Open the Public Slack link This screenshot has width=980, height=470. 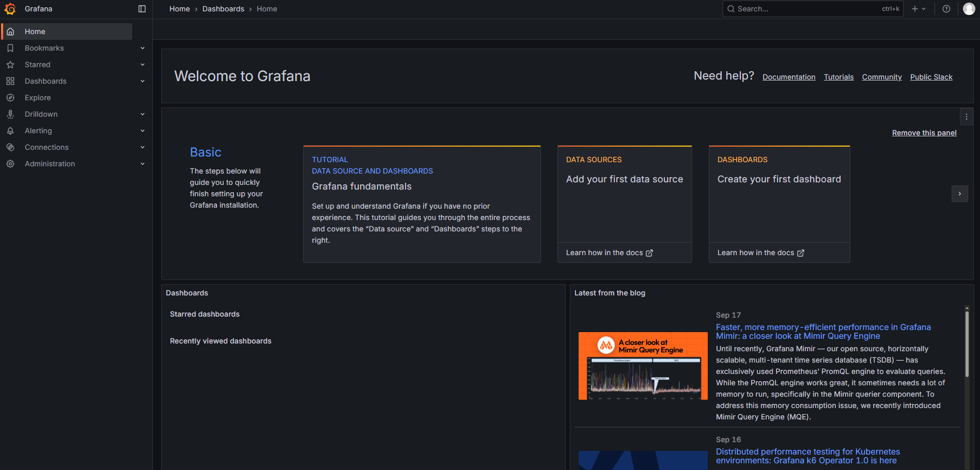(x=931, y=77)
